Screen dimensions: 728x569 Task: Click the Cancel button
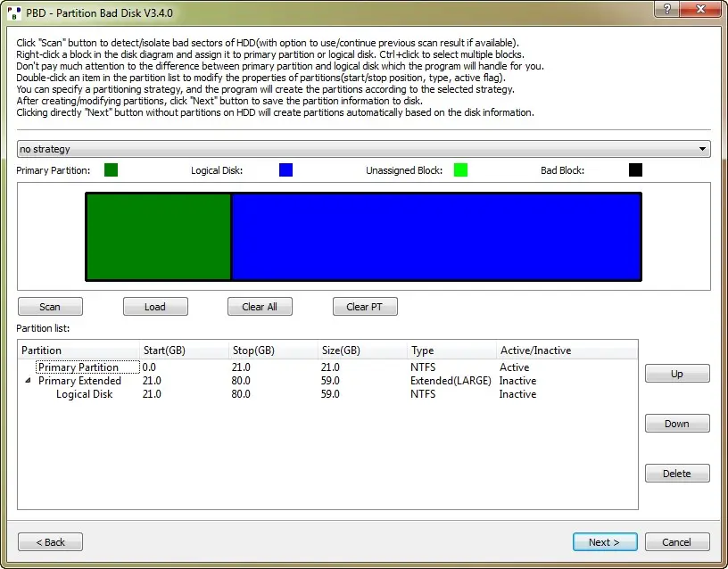pyautogui.click(x=677, y=542)
